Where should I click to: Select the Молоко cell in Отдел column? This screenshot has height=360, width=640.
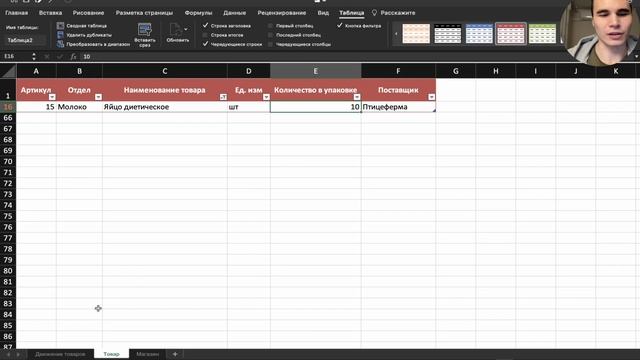coord(79,107)
